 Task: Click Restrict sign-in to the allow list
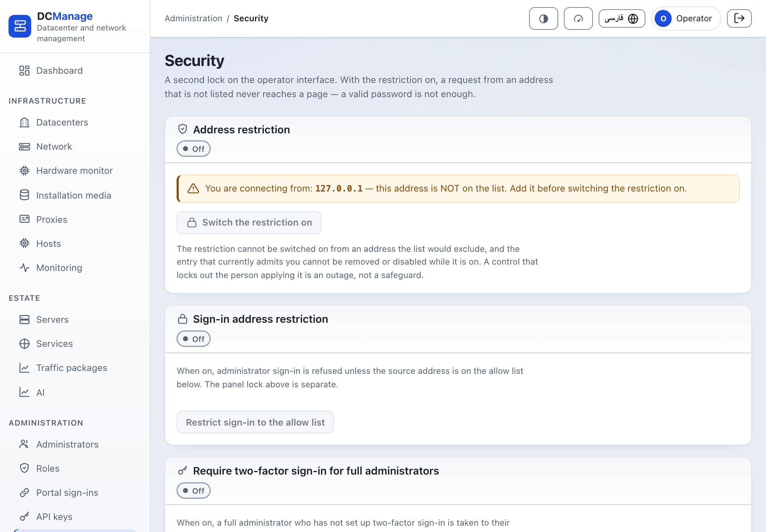(x=255, y=422)
